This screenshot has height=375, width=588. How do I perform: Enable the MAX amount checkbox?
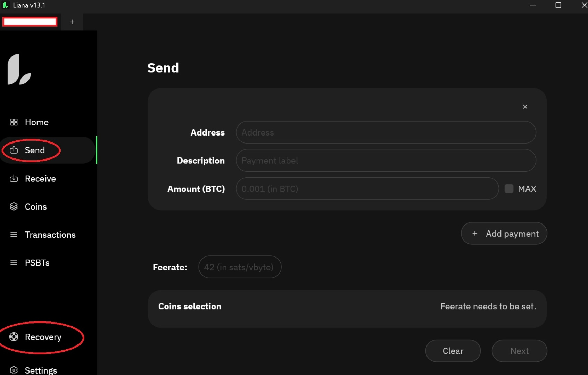pos(509,189)
